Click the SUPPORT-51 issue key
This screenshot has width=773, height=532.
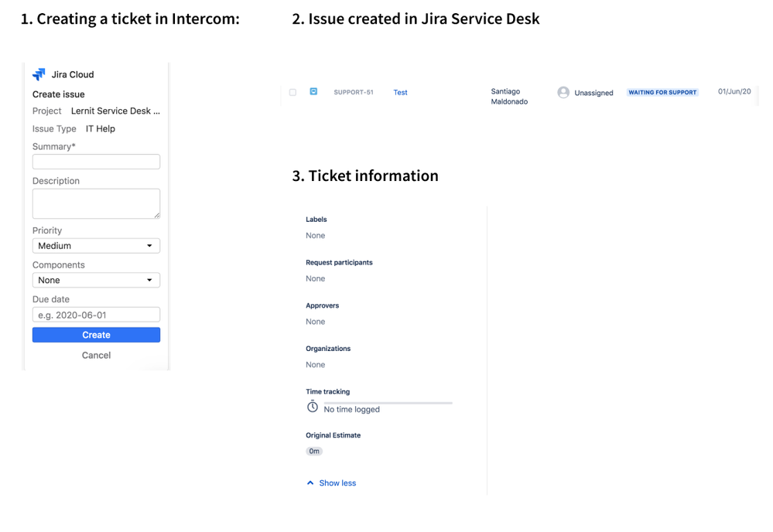[x=354, y=92]
